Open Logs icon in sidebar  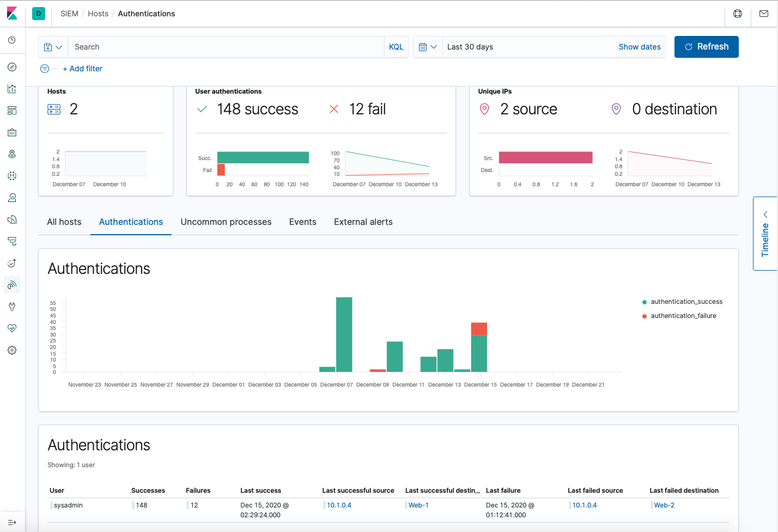[x=12, y=219]
